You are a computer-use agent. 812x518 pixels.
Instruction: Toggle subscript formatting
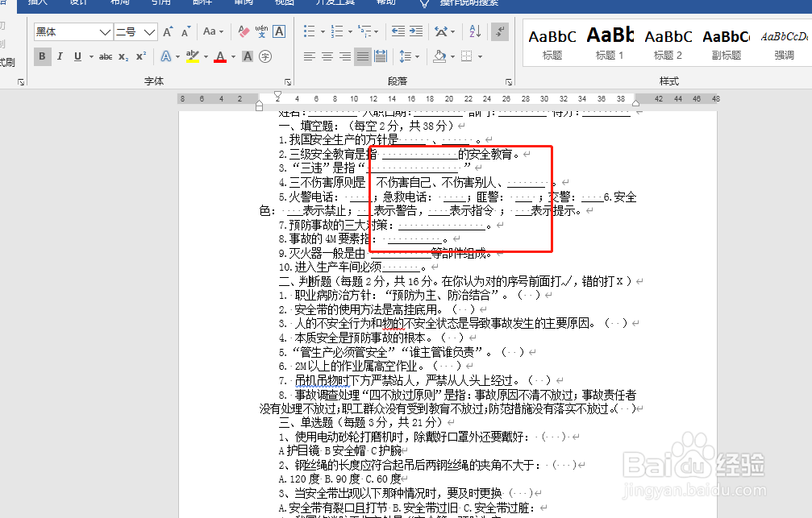click(x=123, y=56)
